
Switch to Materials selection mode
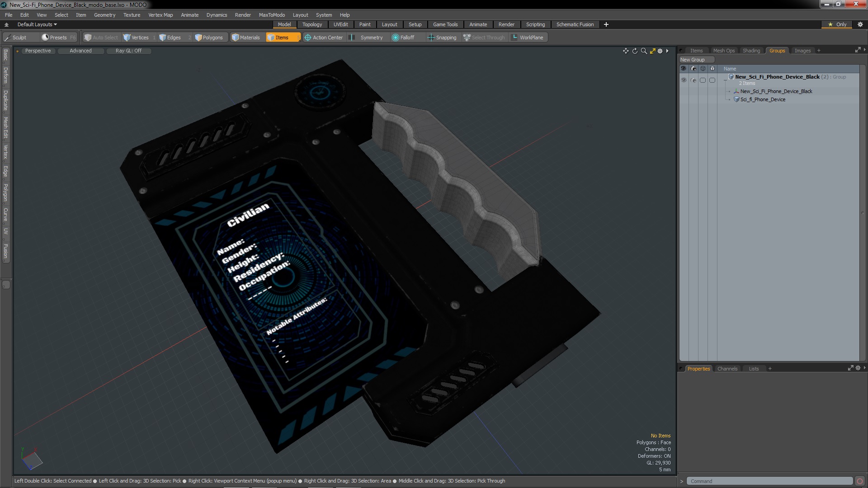[x=246, y=38]
